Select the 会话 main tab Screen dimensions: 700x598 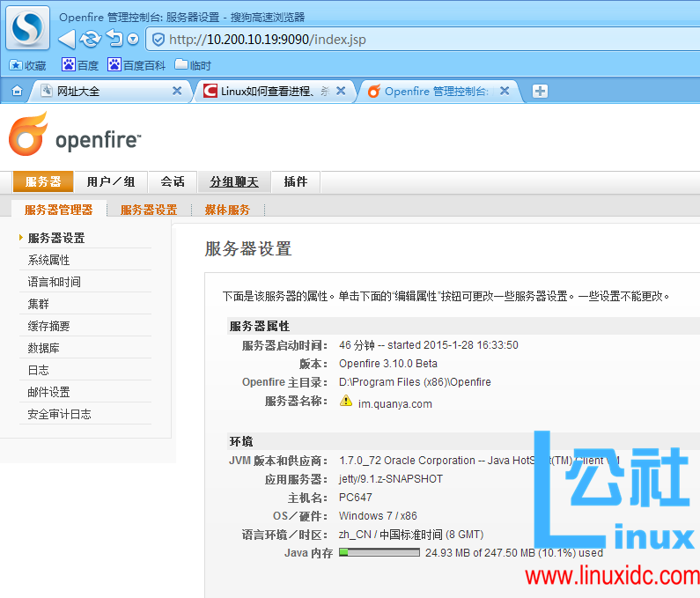point(173,181)
